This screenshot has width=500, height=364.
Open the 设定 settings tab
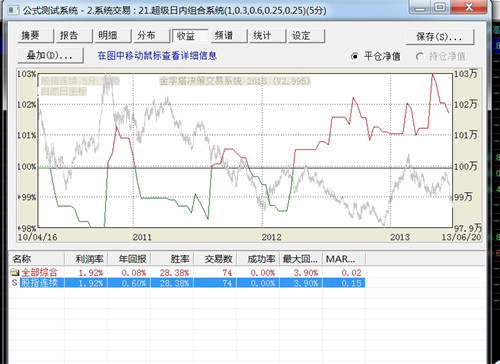(x=306, y=35)
